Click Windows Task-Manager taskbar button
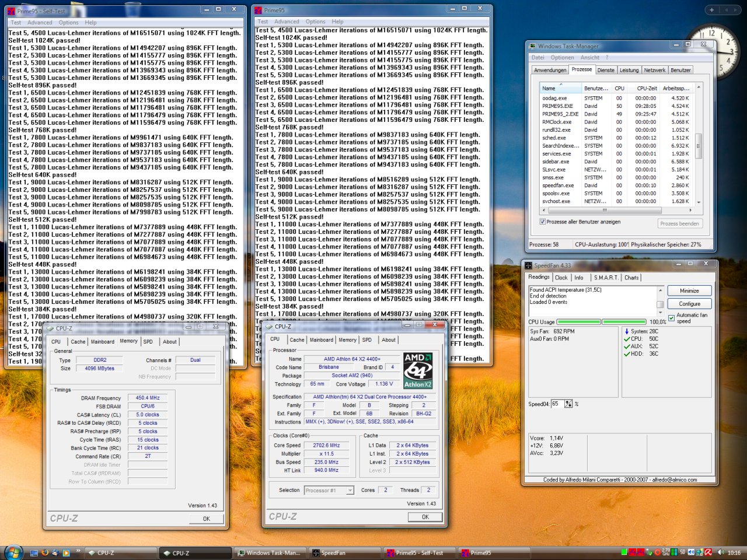Image resolution: width=747 pixels, height=560 pixels. coord(270,552)
